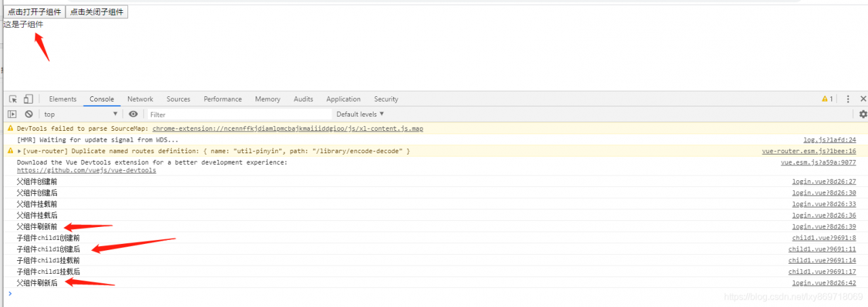
Task: Open live expression eye icon
Action: 134,115
